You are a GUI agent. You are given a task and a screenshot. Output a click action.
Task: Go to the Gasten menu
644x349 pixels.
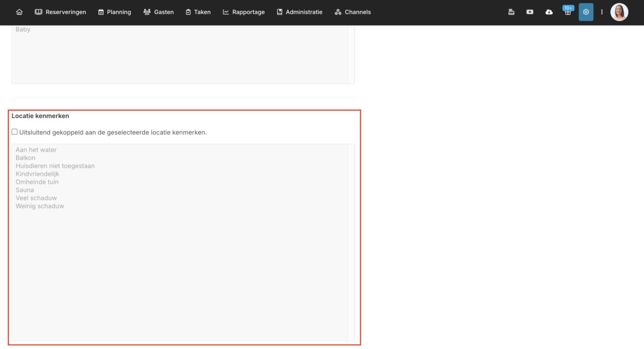(x=158, y=12)
